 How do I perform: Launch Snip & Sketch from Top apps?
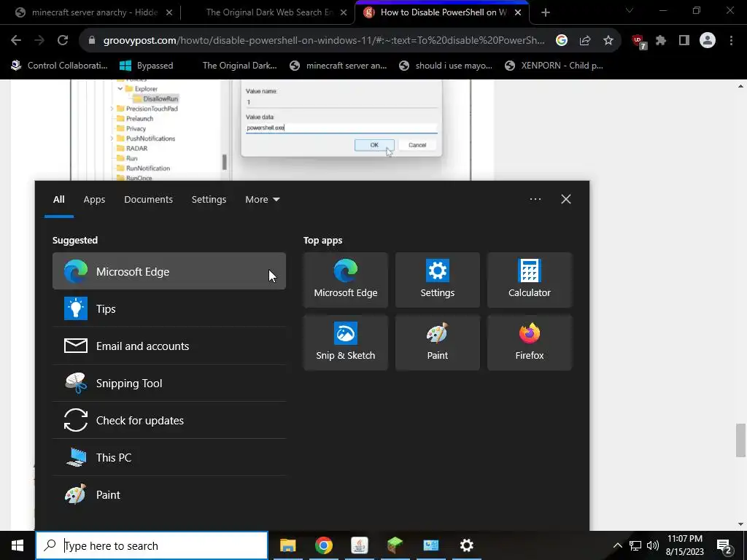pos(345,343)
